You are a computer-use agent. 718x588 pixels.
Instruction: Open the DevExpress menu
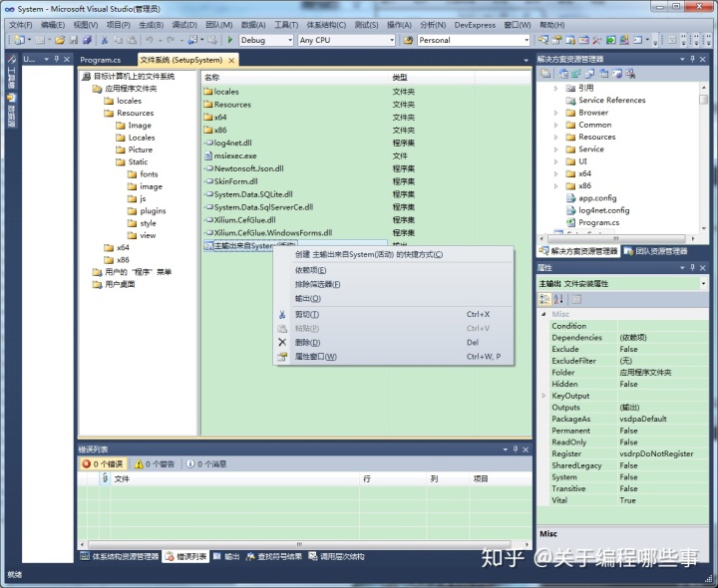pyautogui.click(x=475, y=25)
